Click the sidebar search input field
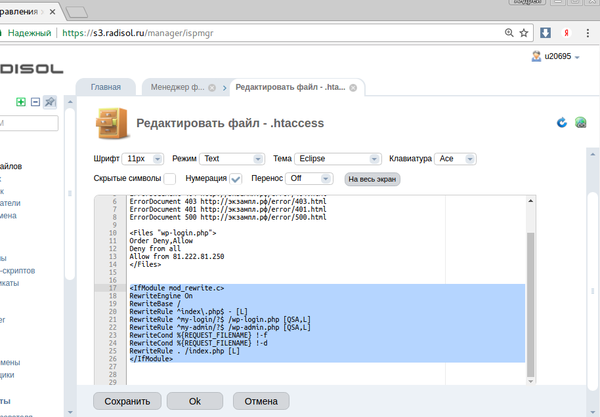600x417 pixels. tap(29, 123)
